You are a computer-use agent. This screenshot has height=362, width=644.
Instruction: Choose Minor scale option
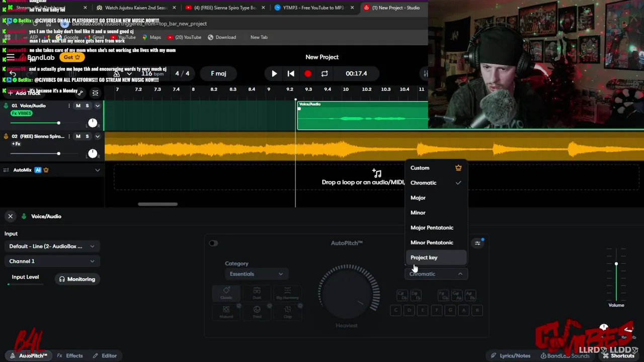coord(436,213)
